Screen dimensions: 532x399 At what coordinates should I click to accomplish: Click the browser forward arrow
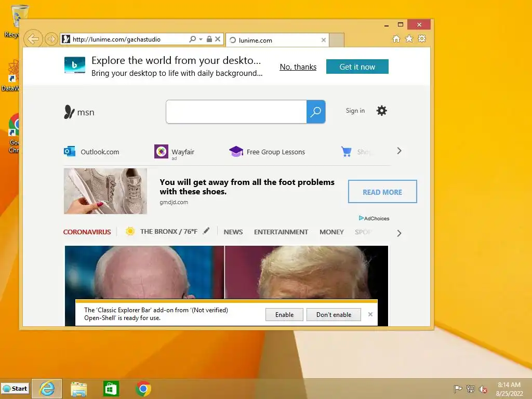point(51,39)
